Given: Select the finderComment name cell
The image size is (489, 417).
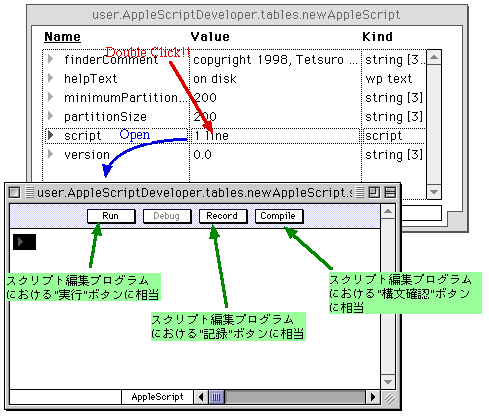Looking at the screenshot, I should [x=111, y=60].
